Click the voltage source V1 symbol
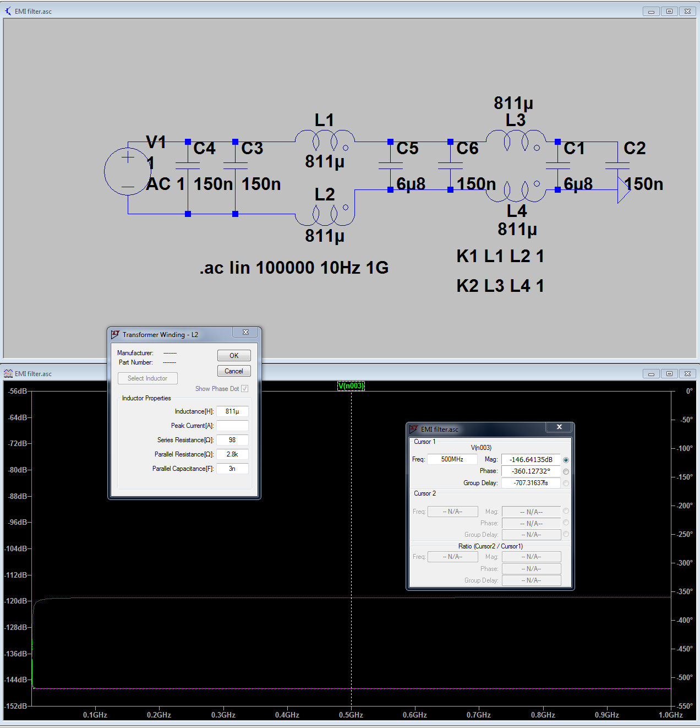Image resolution: width=700 pixels, height=728 pixels. 128,171
